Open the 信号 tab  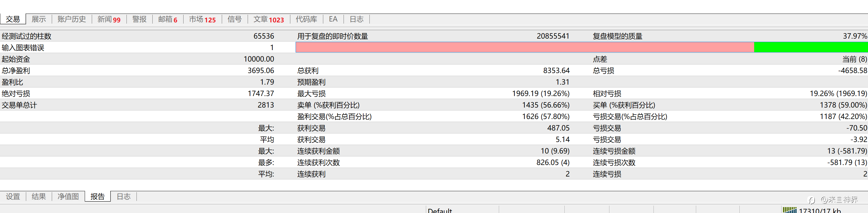tap(234, 19)
